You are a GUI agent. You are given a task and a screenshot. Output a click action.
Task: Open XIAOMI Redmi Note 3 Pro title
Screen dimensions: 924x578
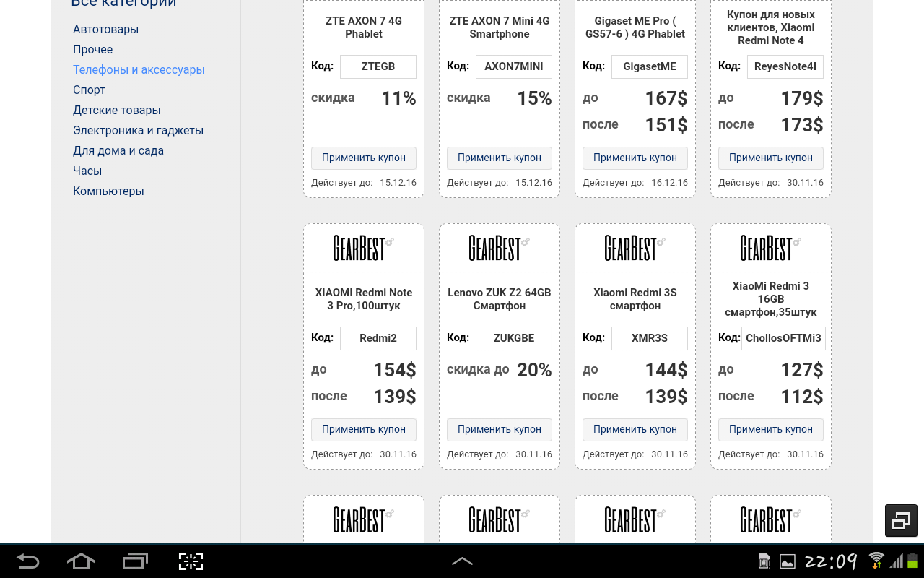point(364,299)
